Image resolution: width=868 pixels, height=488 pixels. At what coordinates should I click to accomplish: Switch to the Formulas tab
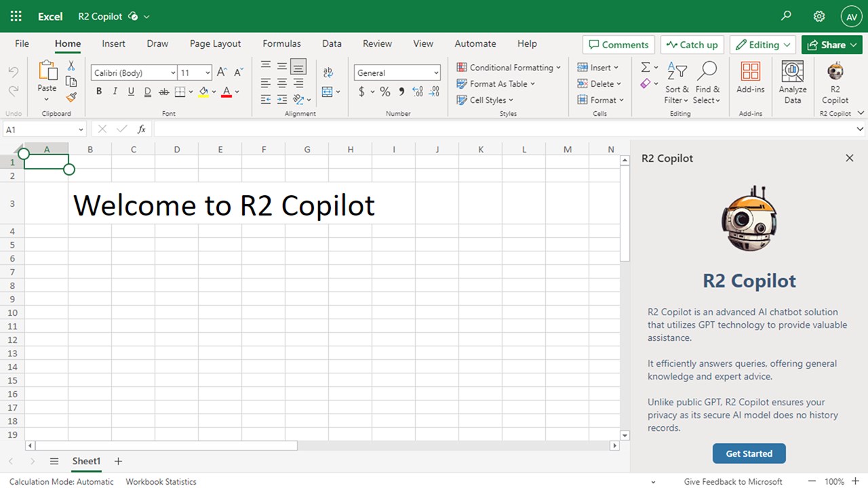[x=281, y=43]
